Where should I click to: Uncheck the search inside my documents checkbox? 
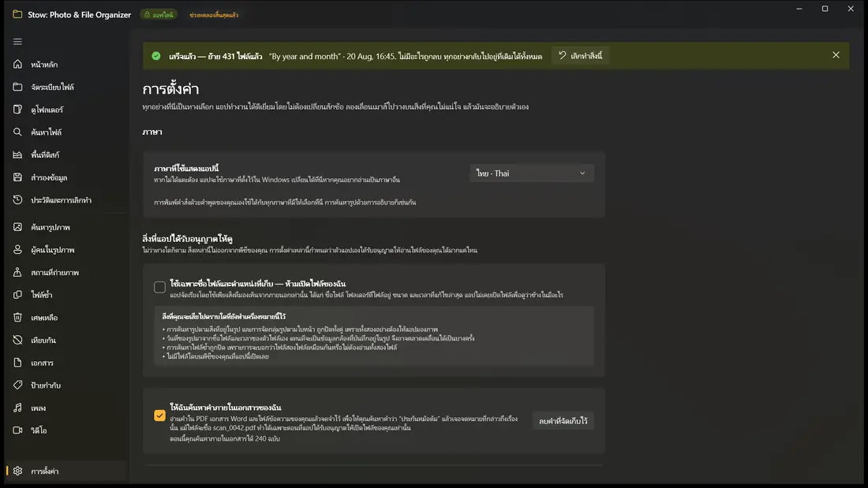(x=159, y=415)
